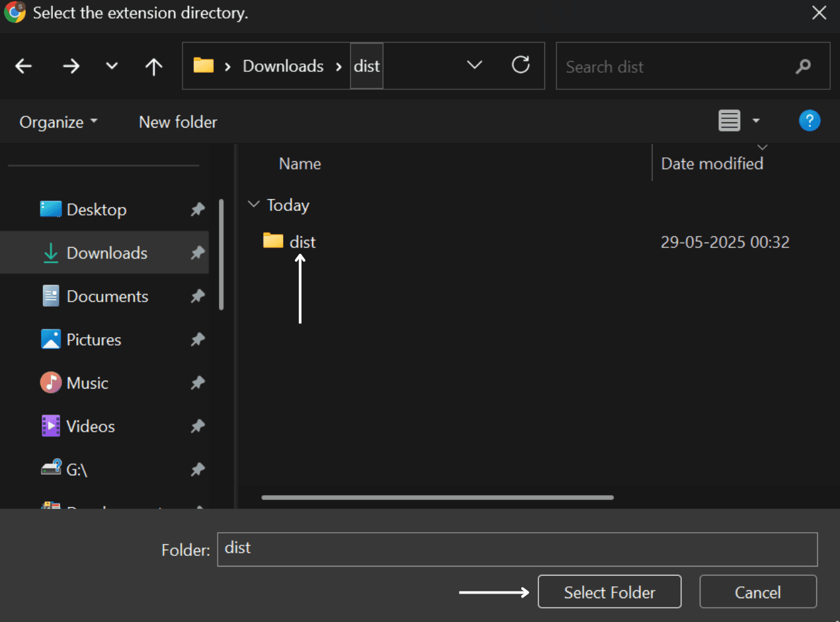Click the file list horizontal scrollbar
This screenshot has height=622, width=840.
click(438, 497)
